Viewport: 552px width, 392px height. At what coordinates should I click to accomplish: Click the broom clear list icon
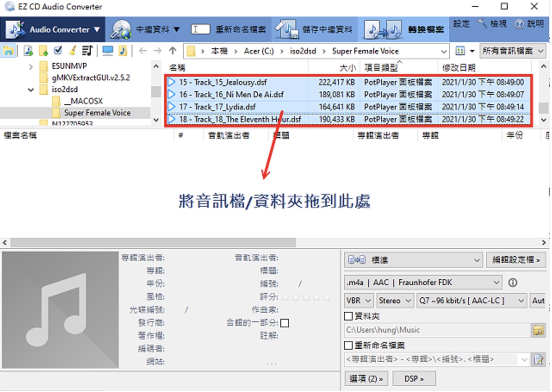(72, 51)
